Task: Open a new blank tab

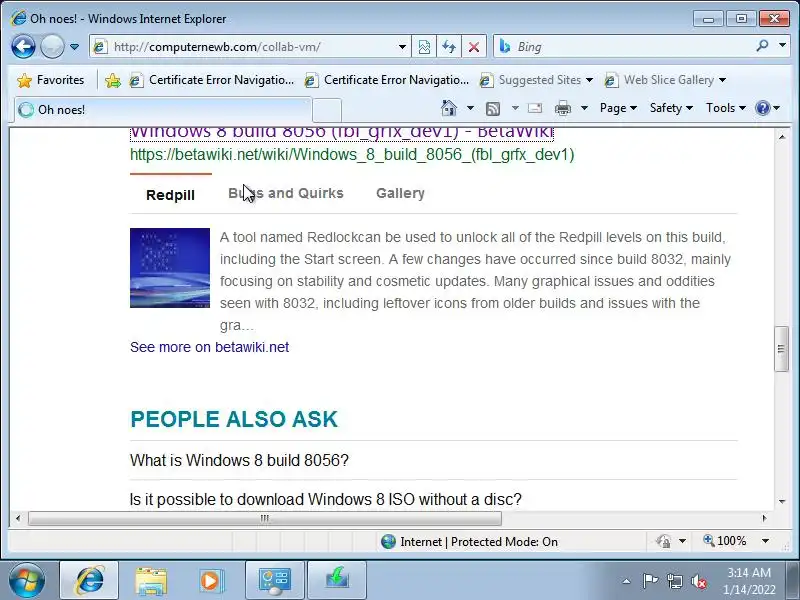Action: pyautogui.click(x=327, y=110)
